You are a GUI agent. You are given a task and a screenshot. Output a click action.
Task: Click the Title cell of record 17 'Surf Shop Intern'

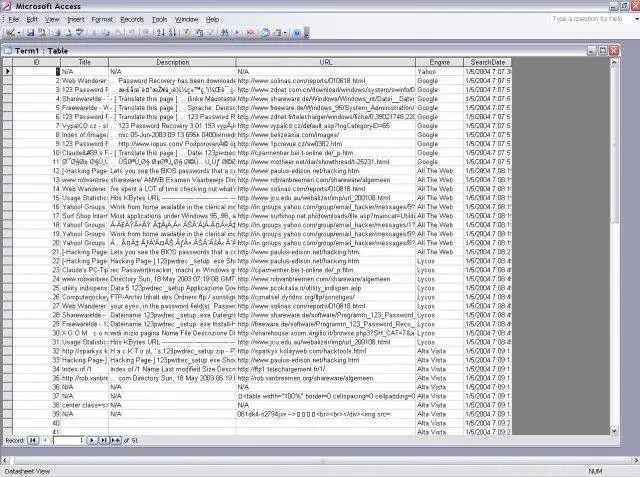point(84,216)
